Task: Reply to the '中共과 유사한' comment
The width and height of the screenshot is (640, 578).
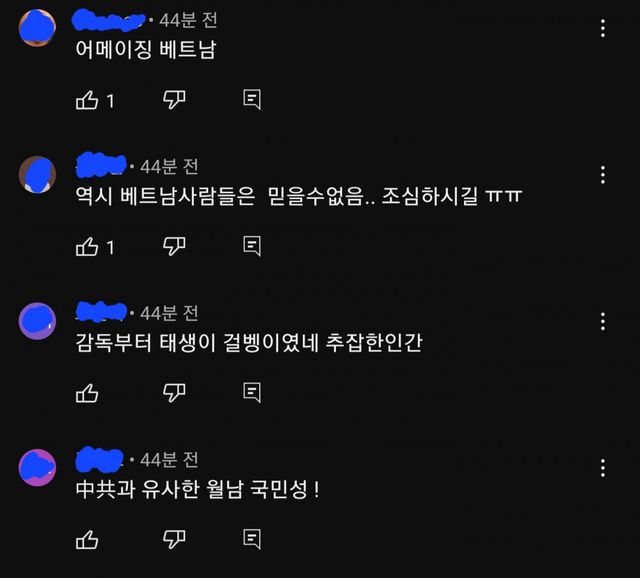Action: click(252, 539)
